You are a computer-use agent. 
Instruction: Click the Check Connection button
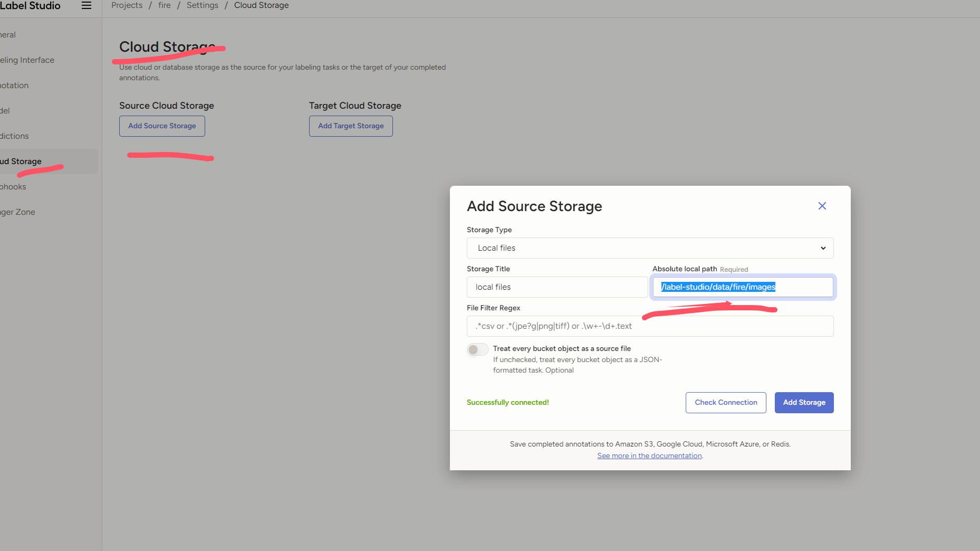725,403
